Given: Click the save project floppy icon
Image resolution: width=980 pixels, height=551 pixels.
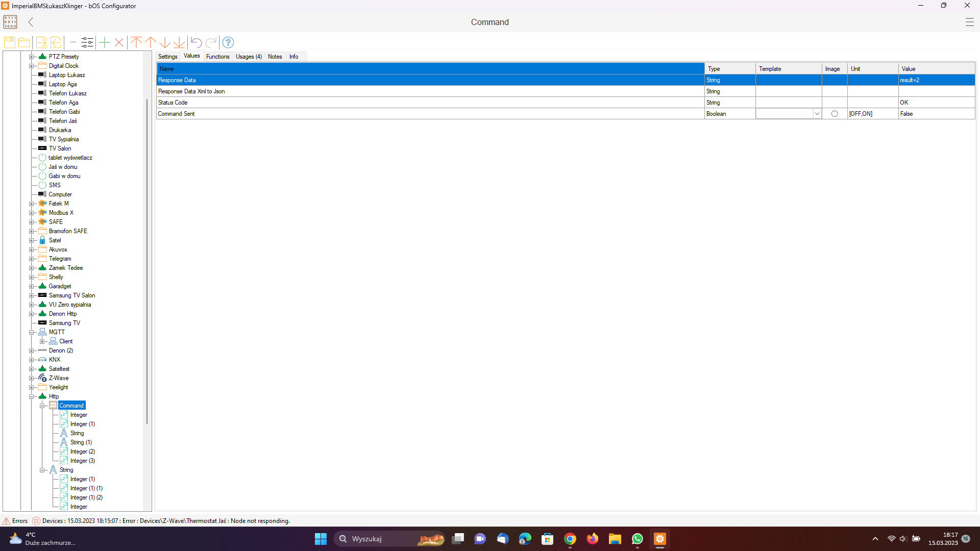Looking at the screenshot, I should (x=9, y=42).
